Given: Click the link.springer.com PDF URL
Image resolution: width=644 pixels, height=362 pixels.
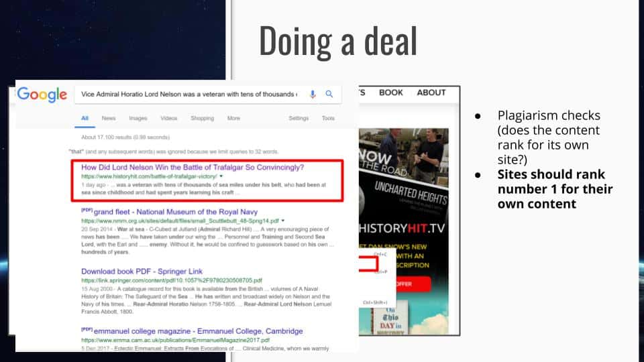Looking at the screenshot, I should point(172,281).
